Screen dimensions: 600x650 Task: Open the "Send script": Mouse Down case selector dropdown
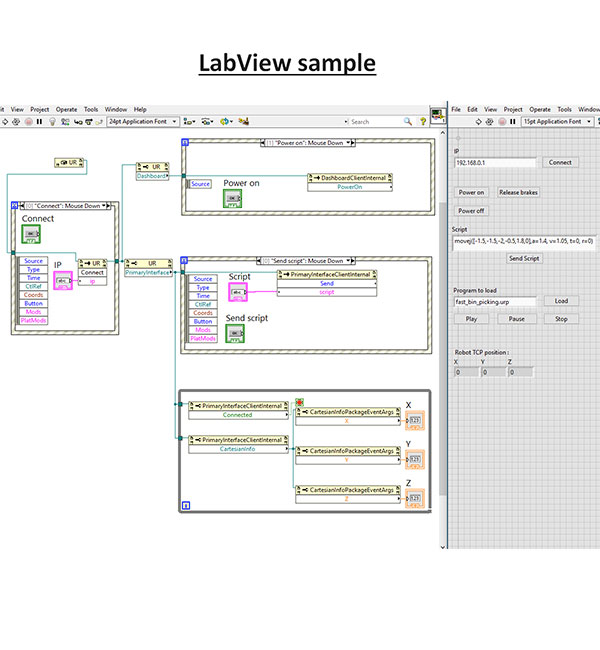coord(347,261)
